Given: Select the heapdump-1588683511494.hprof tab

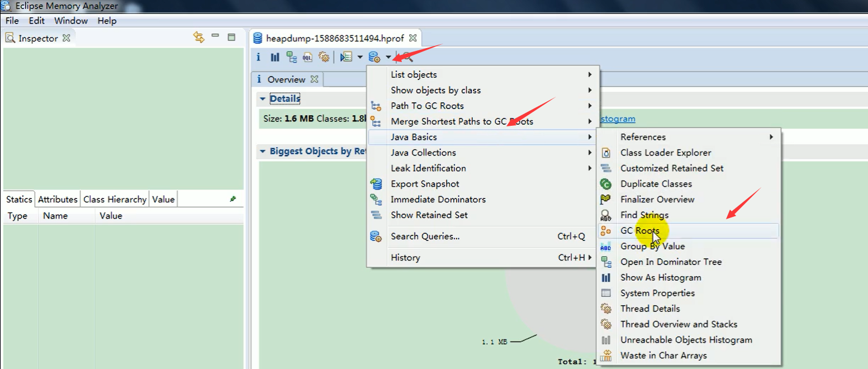Looking at the screenshot, I should pyautogui.click(x=335, y=39).
